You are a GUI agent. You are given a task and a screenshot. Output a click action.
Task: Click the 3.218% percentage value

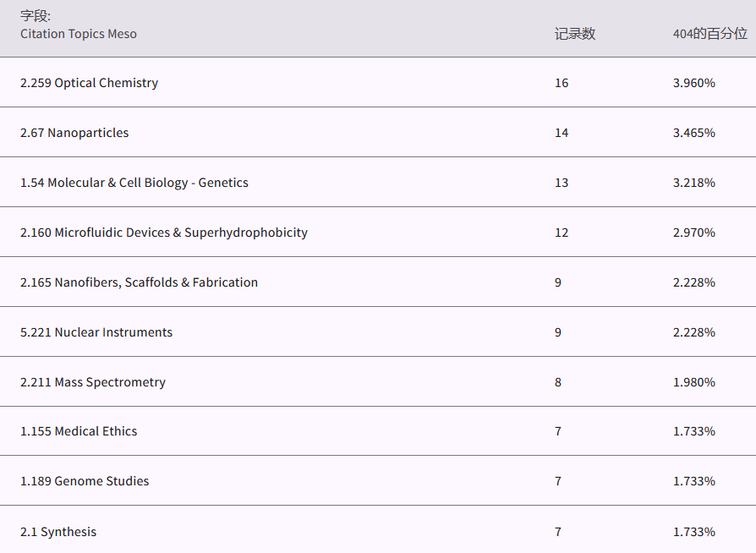click(693, 183)
